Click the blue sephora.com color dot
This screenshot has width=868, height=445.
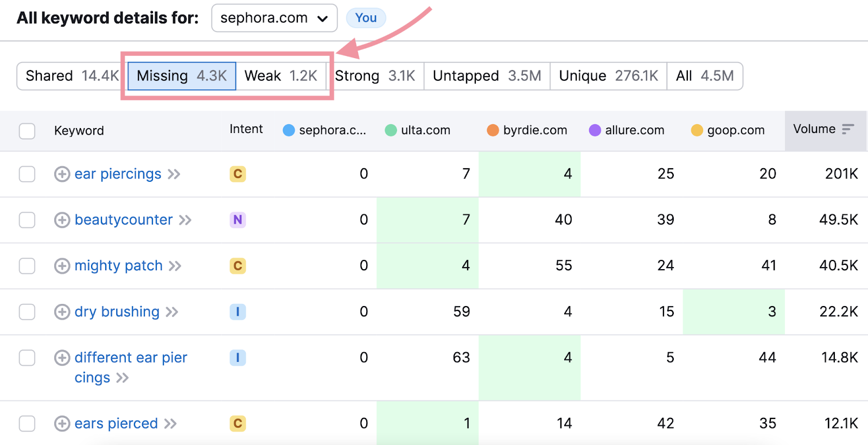pos(289,130)
